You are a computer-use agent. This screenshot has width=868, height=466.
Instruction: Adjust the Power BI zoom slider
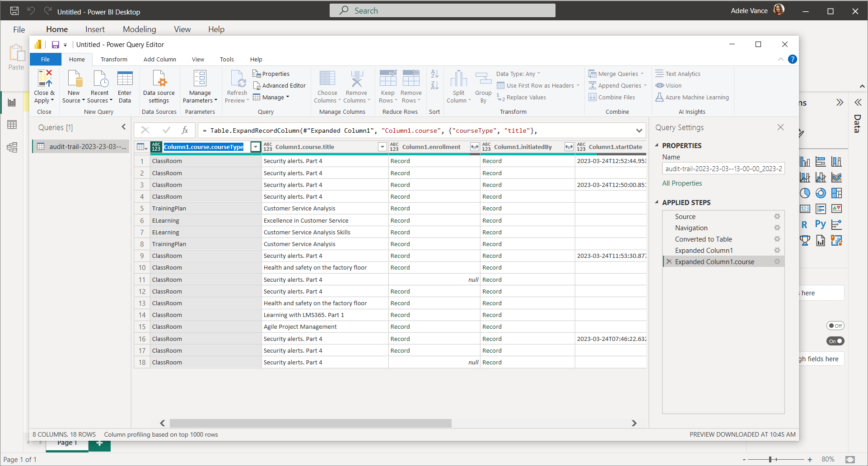[x=770, y=459]
